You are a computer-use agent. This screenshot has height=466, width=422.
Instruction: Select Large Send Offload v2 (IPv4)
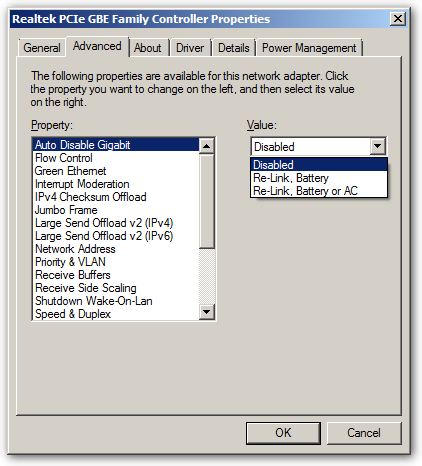(x=116, y=223)
